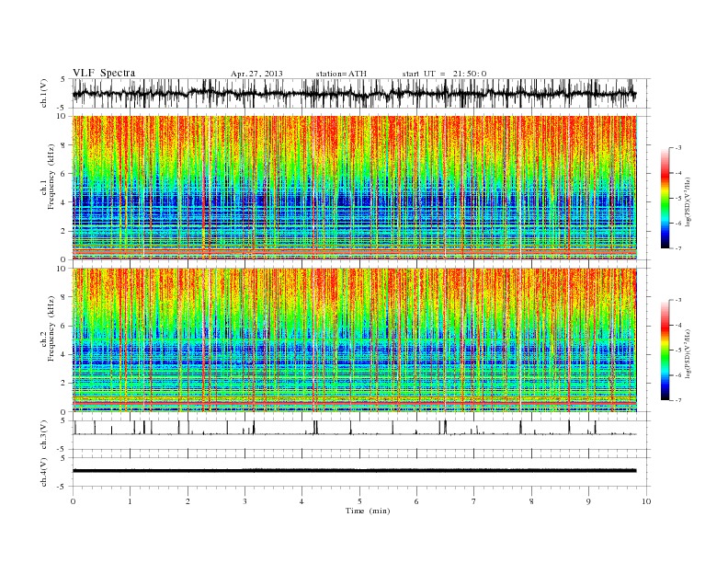Click inside the ch.1 spectrogram plot

click(x=355, y=188)
